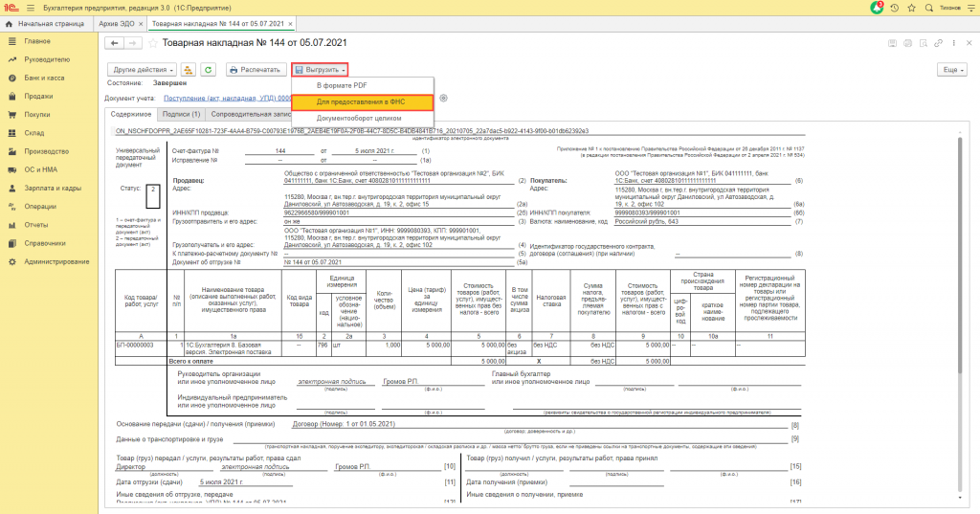Close the Товарная накладная tab
The height and width of the screenshot is (514, 980).
click(290, 24)
